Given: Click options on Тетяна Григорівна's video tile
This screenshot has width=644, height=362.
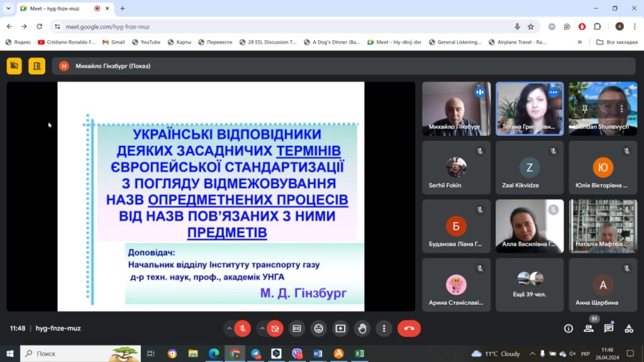Looking at the screenshot, I should [553, 92].
